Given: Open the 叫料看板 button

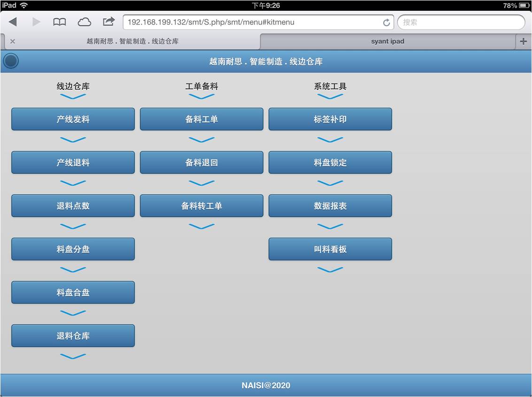Looking at the screenshot, I should (x=330, y=249).
